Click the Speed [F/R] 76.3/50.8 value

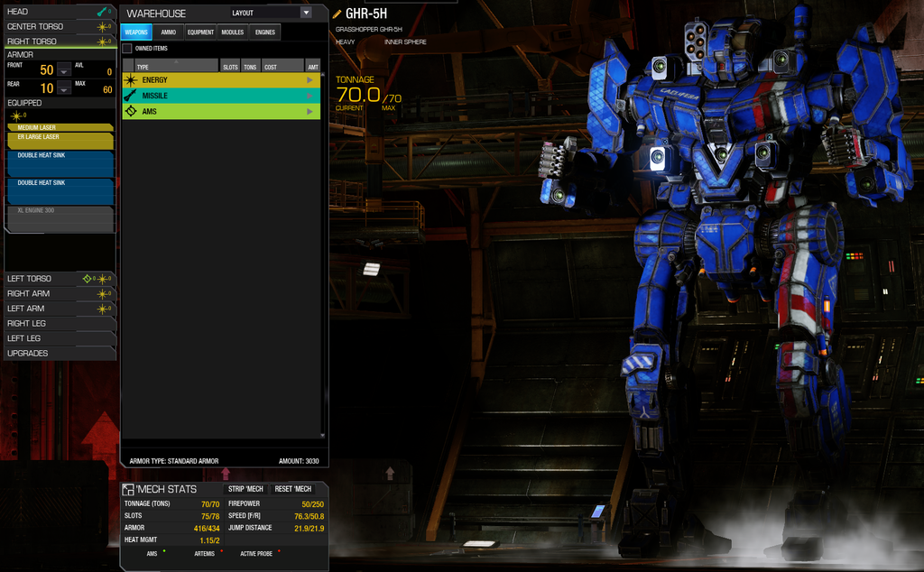310,516
